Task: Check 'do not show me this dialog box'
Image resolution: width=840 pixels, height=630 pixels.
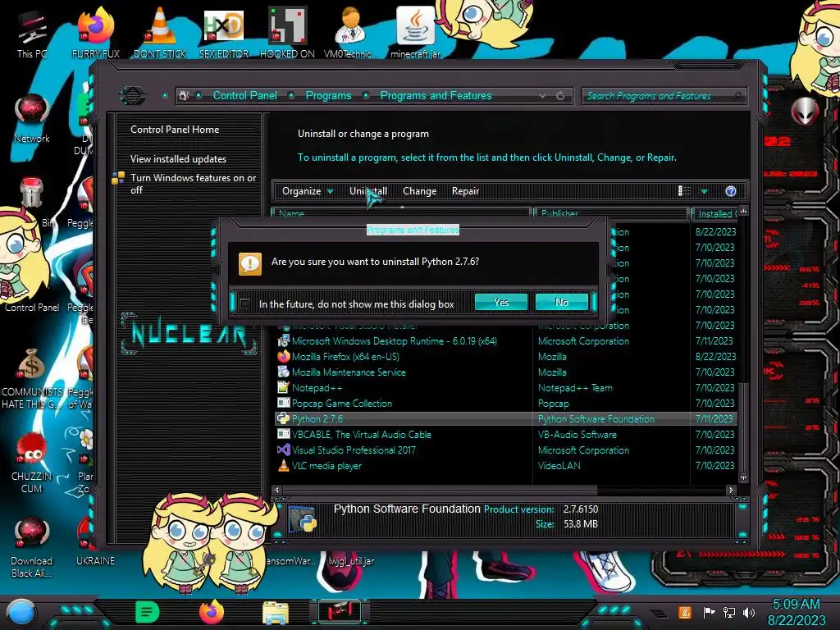Action: coord(244,304)
